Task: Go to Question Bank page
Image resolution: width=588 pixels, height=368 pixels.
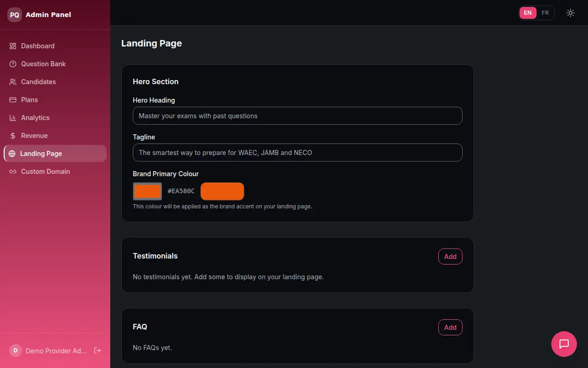Action: coord(55,64)
